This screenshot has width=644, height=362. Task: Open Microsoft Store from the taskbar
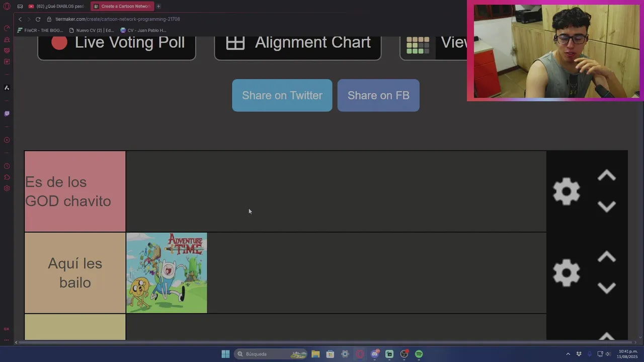click(330, 354)
